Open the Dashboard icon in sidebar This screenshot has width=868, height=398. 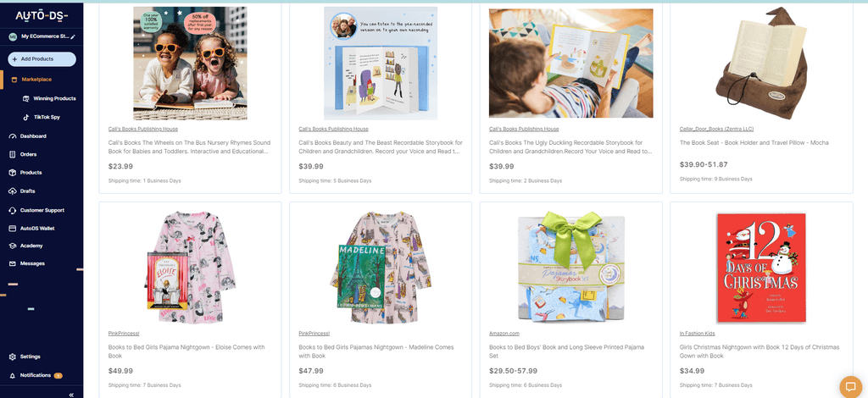tap(12, 136)
